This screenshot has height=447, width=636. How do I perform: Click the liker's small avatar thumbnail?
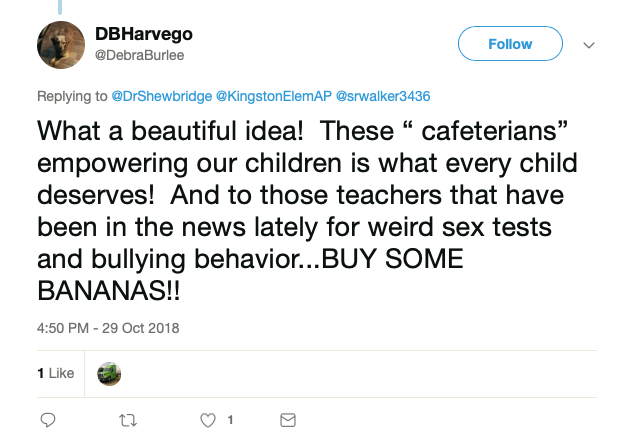(109, 374)
